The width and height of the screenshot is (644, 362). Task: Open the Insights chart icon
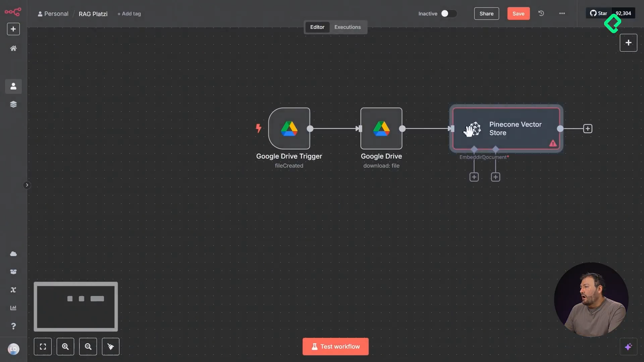[x=13, y=308]
